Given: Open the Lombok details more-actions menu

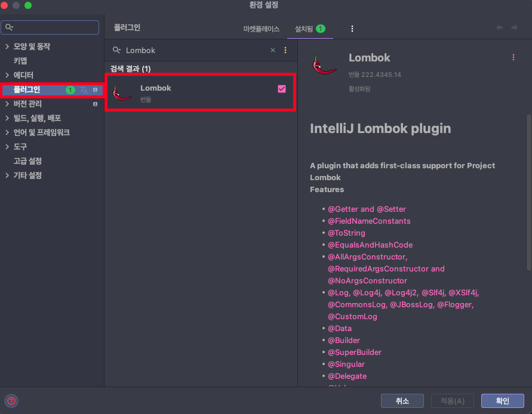Looking at the screenshot, I should [x=513, y=58].
